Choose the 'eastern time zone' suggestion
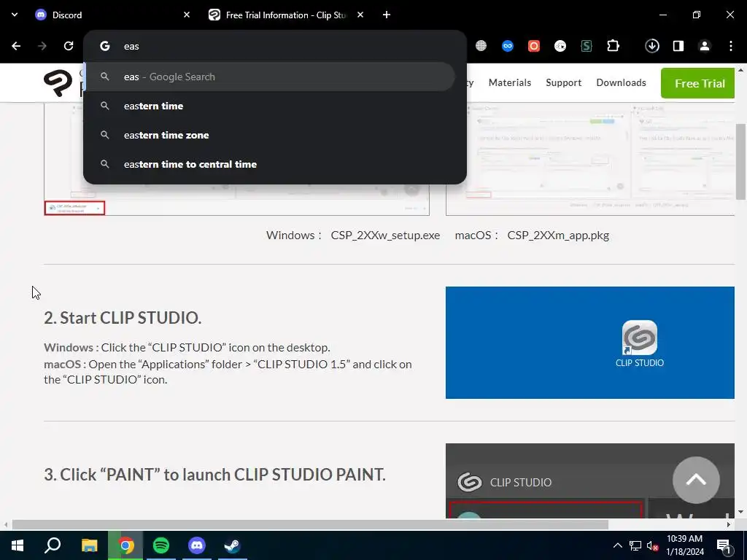 coord(270,135)
